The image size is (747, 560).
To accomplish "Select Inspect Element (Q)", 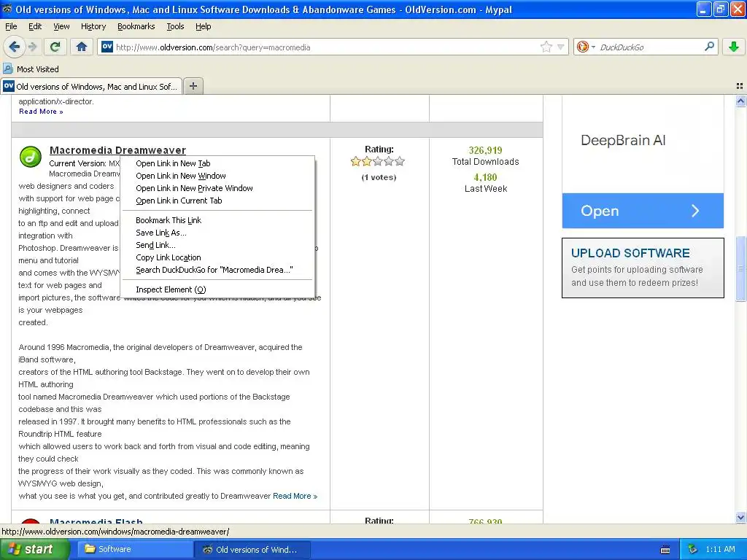I will pos(217,289).
